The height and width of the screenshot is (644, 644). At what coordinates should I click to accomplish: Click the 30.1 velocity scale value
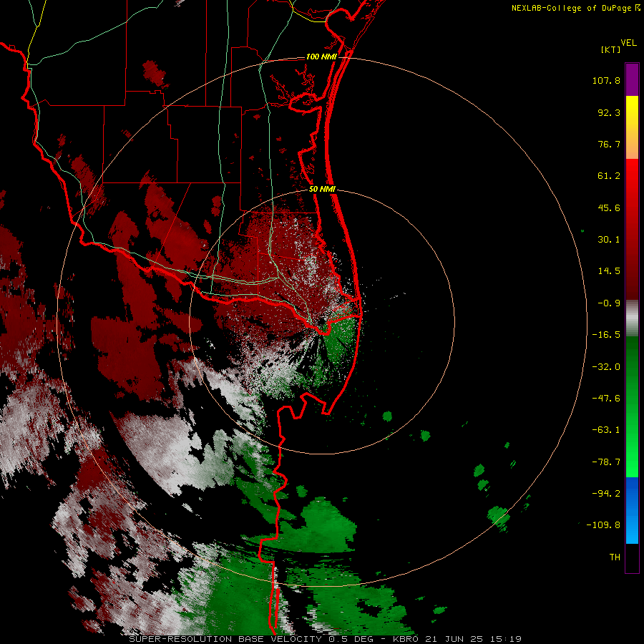click(609, 240)
